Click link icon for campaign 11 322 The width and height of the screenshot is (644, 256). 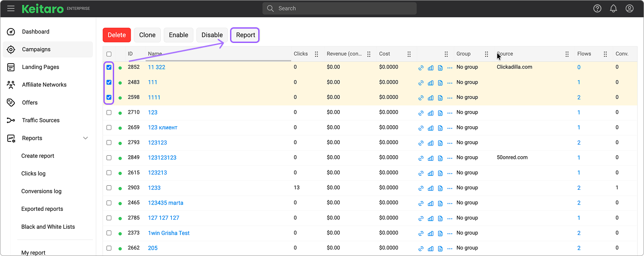421,68
